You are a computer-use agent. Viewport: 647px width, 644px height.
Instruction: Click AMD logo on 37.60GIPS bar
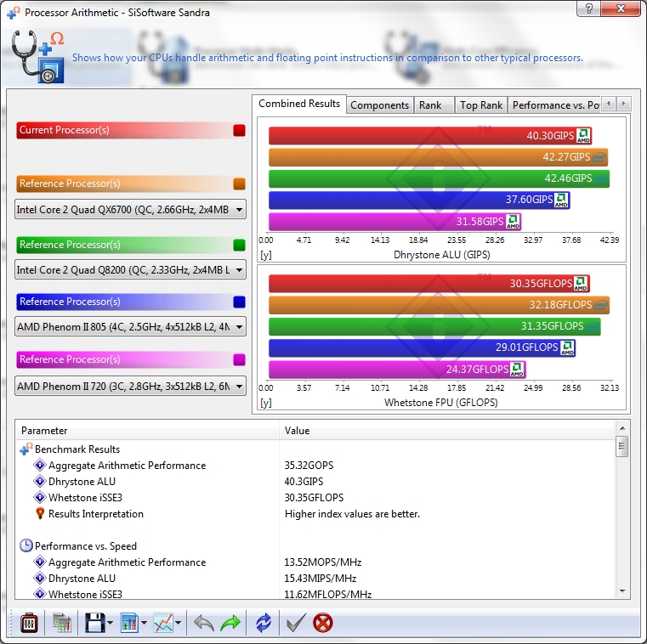(561, 200)
